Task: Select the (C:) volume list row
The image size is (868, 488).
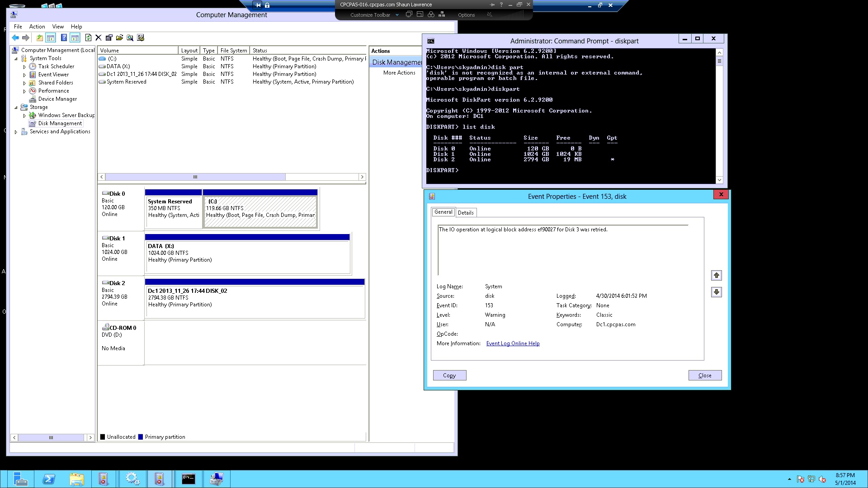Action: tap(232, 59)
